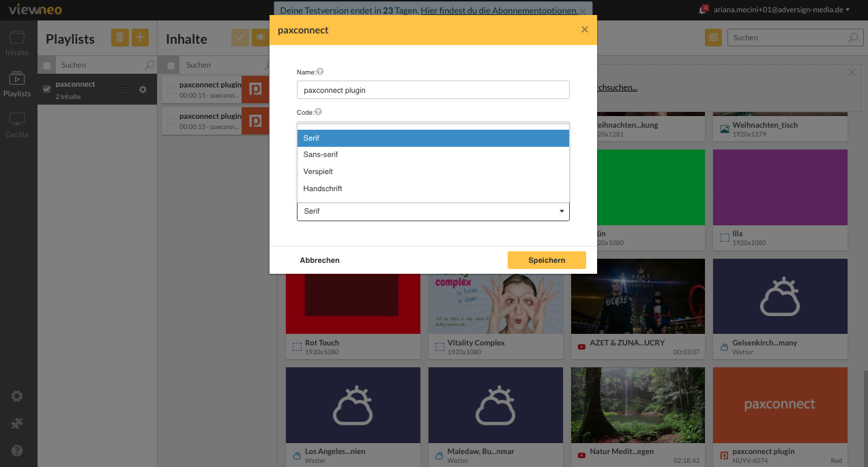Select the purple lila color tile
The image size is (868, 467).
(780, 187)
